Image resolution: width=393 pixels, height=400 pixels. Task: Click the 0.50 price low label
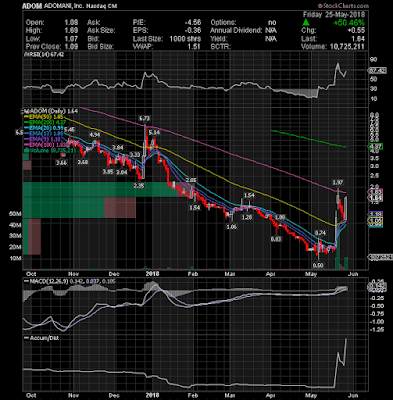[318, 265]
